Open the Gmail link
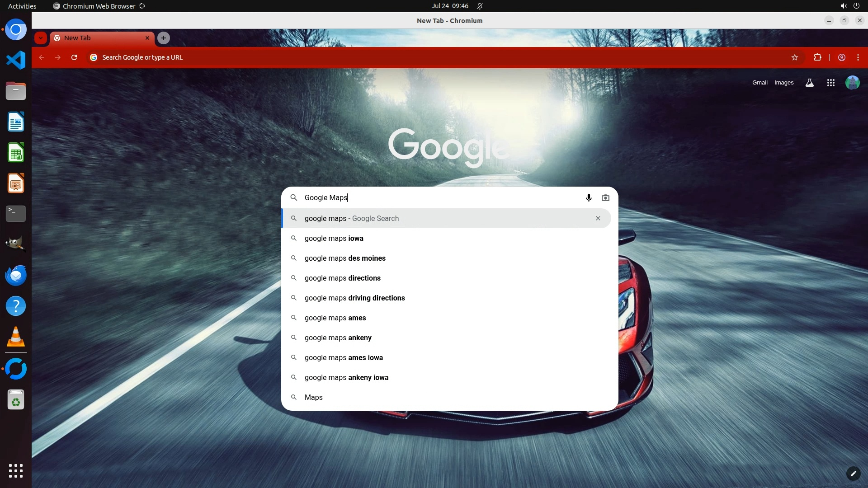 tap(759, 83)
